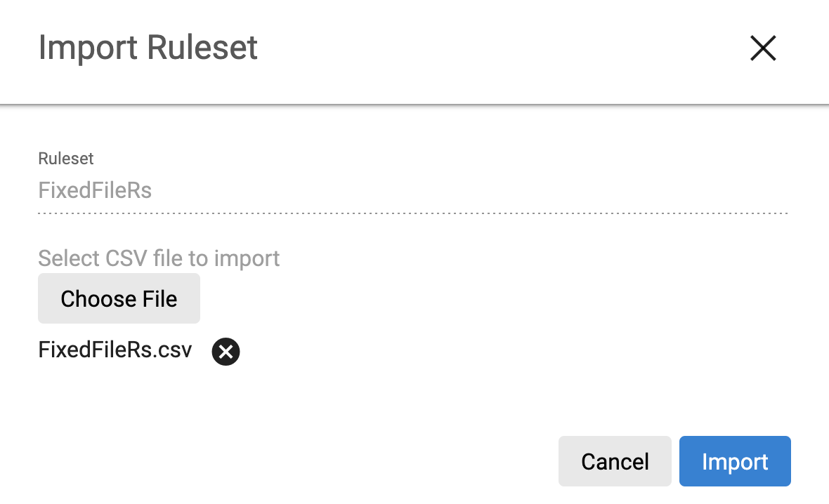
Task: Focus the FixedFileRs text input
Action: 412,191
